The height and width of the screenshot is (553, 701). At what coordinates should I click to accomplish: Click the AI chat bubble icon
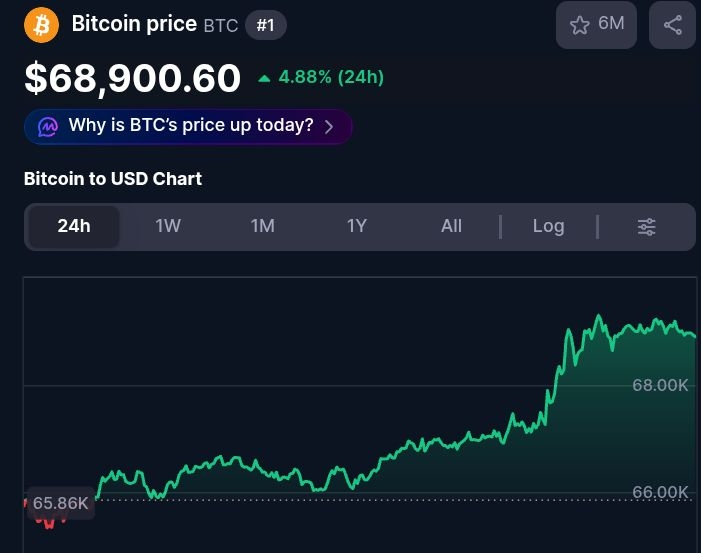[48, 127]
